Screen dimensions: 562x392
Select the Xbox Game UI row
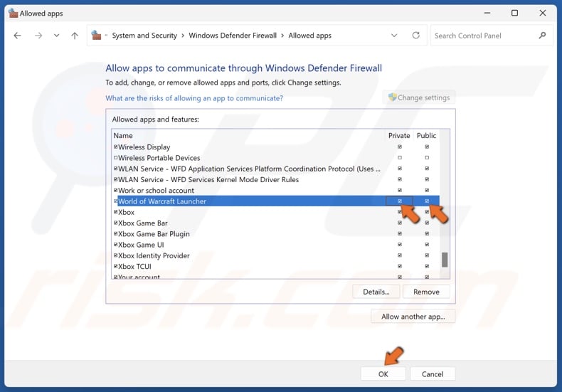(275, 244)
